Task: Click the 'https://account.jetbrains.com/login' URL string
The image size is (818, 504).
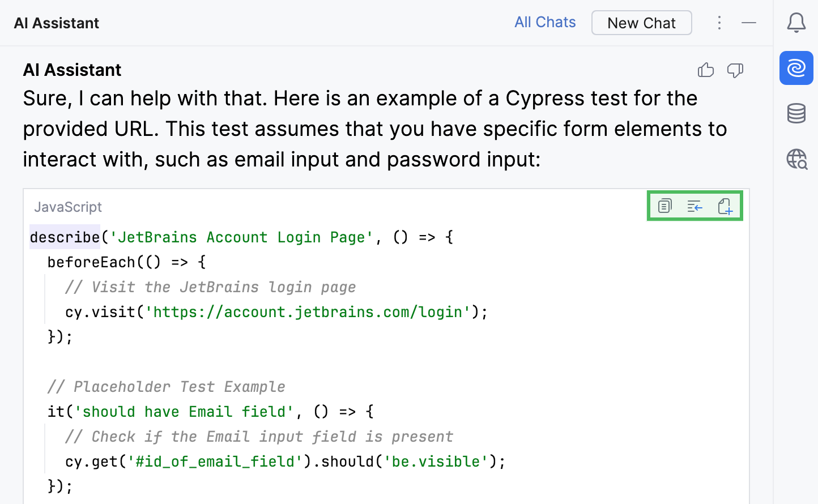Action: point(308,312)
